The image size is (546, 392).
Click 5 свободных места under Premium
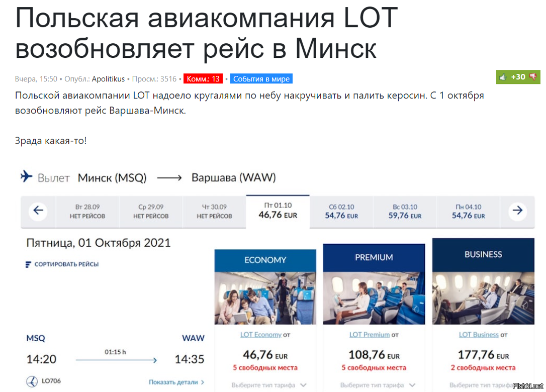(374, 368)
